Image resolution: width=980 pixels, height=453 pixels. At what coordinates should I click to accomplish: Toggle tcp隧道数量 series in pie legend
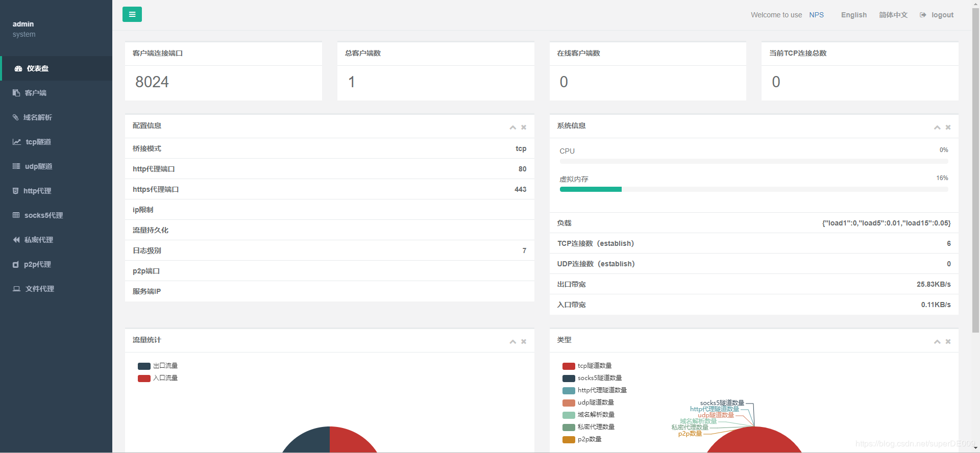[x=569, y=366]
